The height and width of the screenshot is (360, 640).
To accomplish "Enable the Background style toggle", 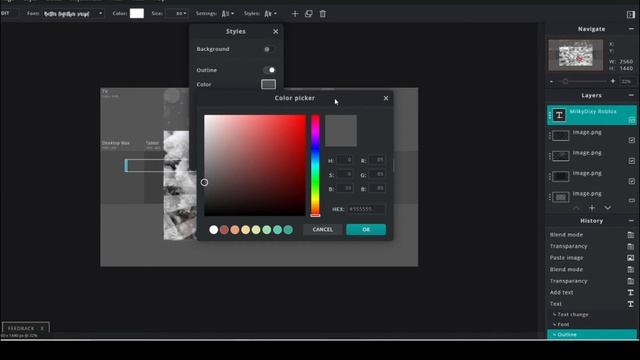I will 269,49.
